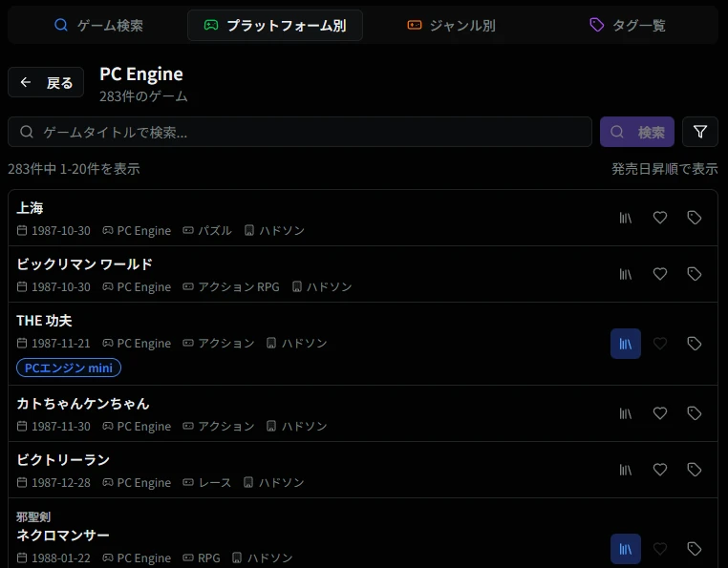Toggle library icon for ビクトリーラン
Screen dimensions: 728x568
click(626, 470)
